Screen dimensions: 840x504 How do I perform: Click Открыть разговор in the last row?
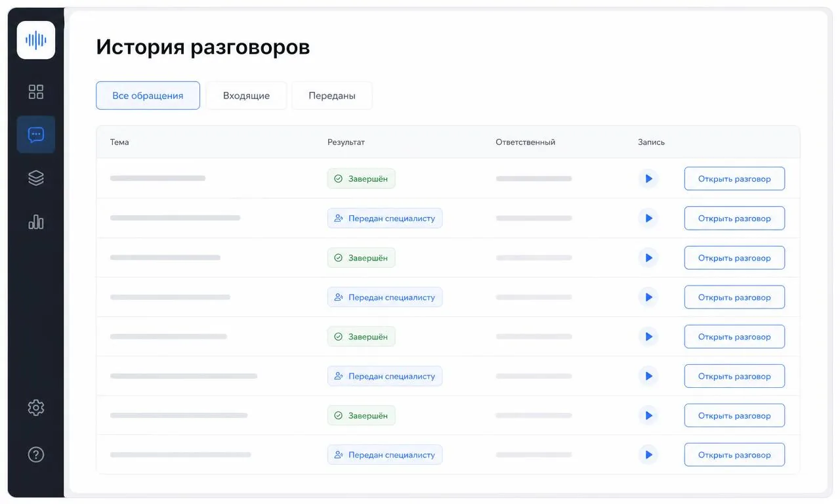coord(734,454)
